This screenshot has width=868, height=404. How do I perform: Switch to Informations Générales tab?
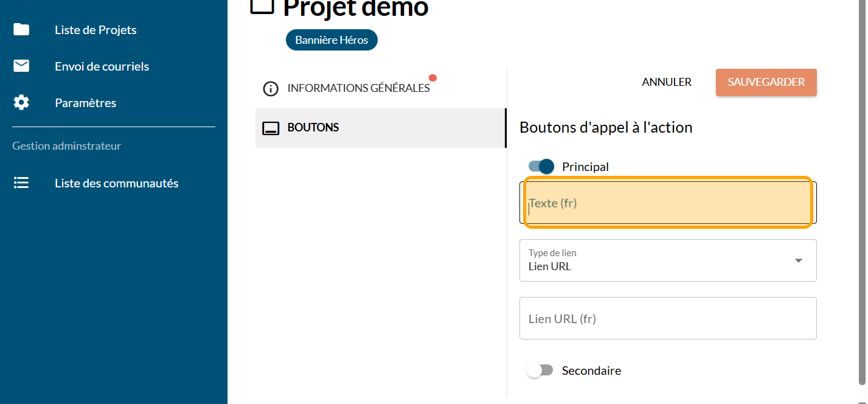click(x=358, y=88)
